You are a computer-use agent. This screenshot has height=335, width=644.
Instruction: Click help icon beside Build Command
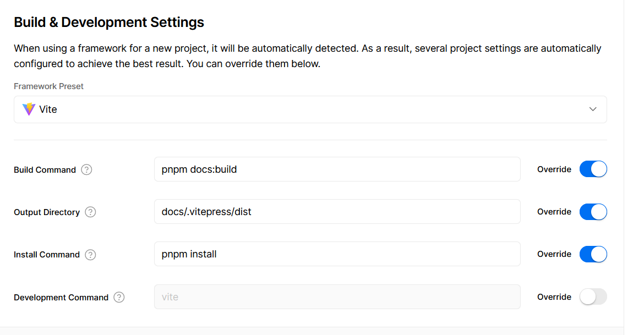86,169
